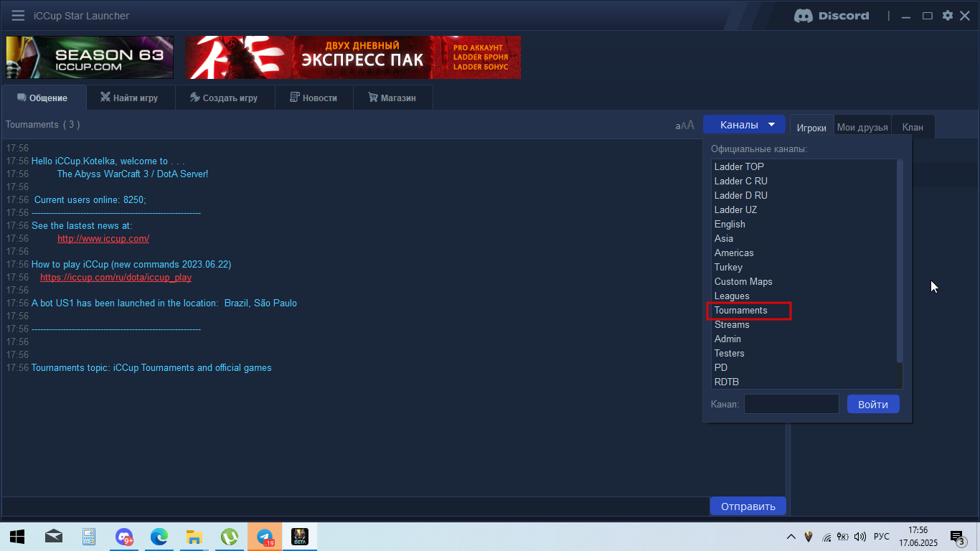Viewport: 980px width, 551px height.
Task: Click the volume icon in system tray
Action: pos(860,537)
